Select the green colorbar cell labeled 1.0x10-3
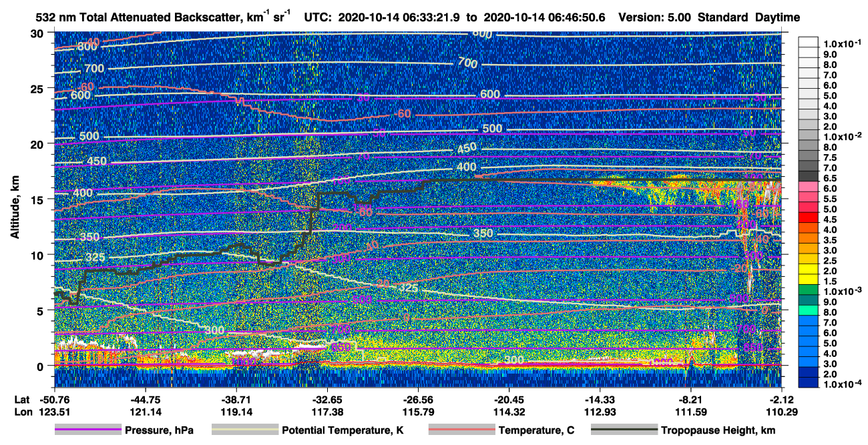This screenshot has width=868, height=445. [x=809, y=291]
